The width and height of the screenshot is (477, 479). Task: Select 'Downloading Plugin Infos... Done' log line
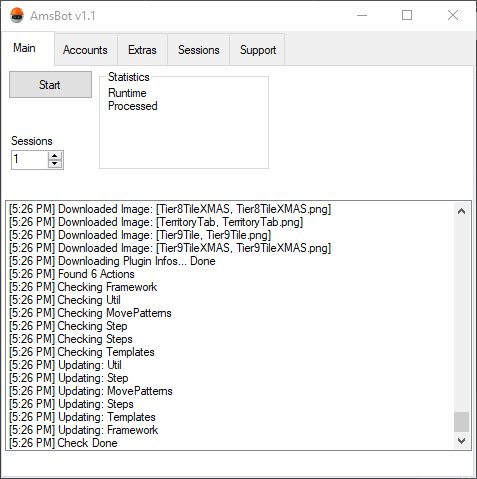coord(112,261)
